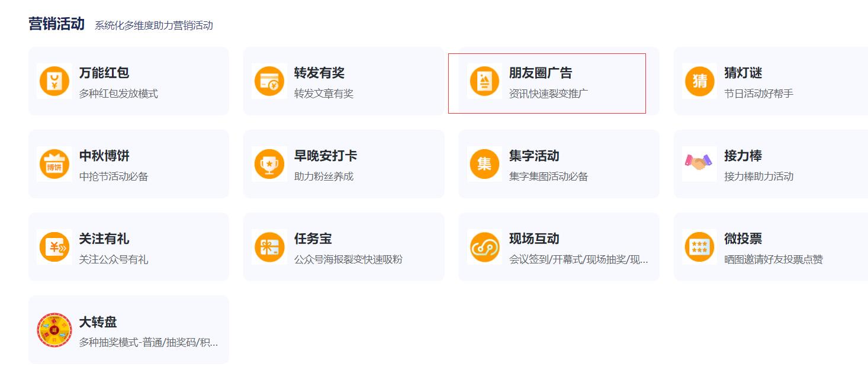Open the 猜灯谜 title link

click(x=743, y=73)
